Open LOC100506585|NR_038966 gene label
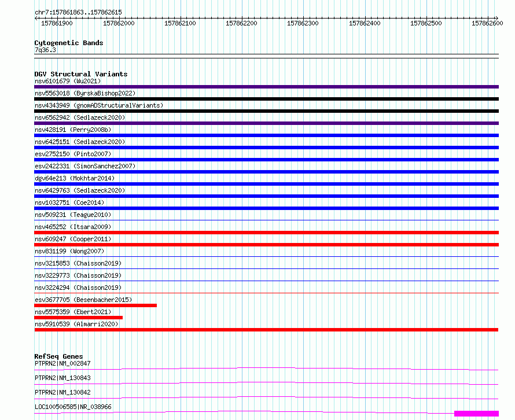This screenshot has width=515, height=420. point(73,407)
